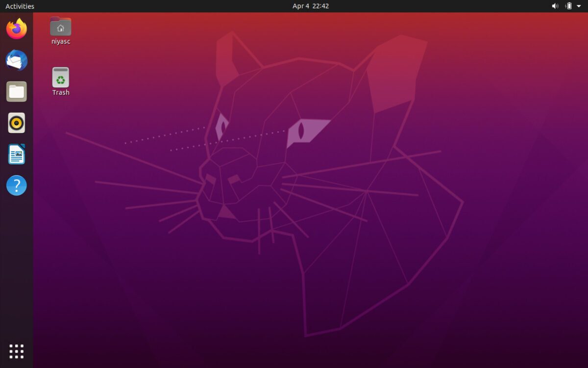
Task: Open the Help question mark app
Action: [x=17, y=186]
